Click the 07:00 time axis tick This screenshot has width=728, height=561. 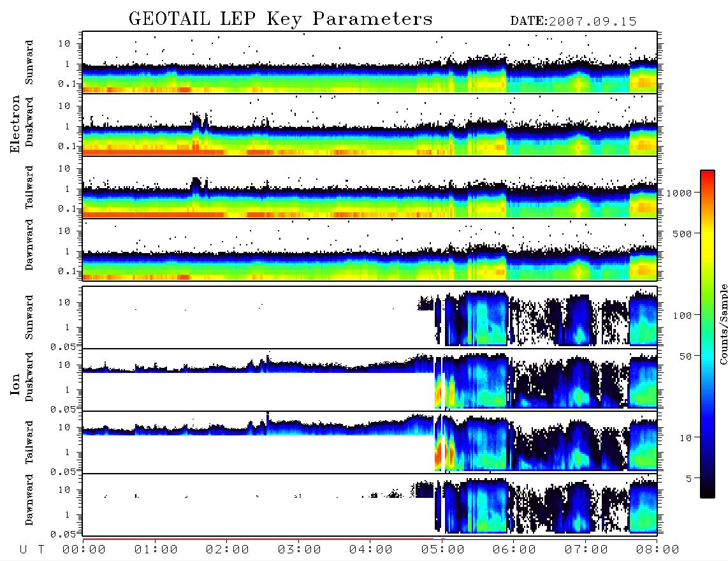[586, 550]
